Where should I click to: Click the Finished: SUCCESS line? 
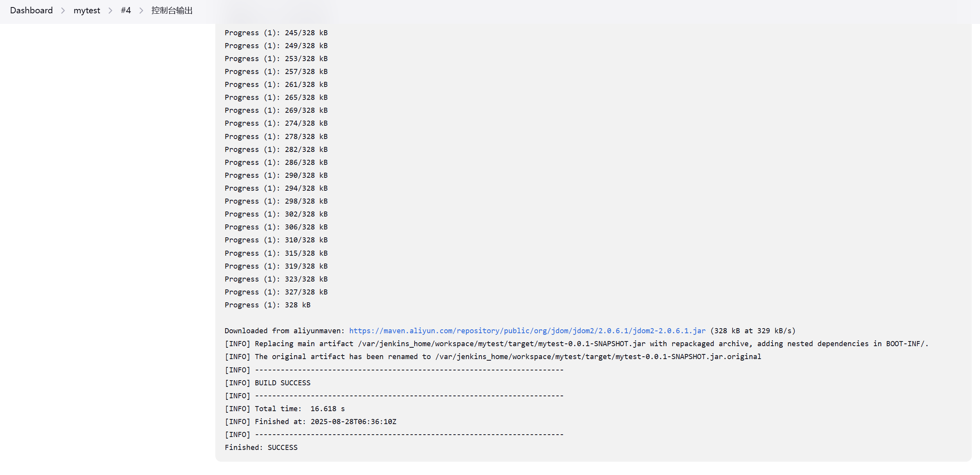261,448
